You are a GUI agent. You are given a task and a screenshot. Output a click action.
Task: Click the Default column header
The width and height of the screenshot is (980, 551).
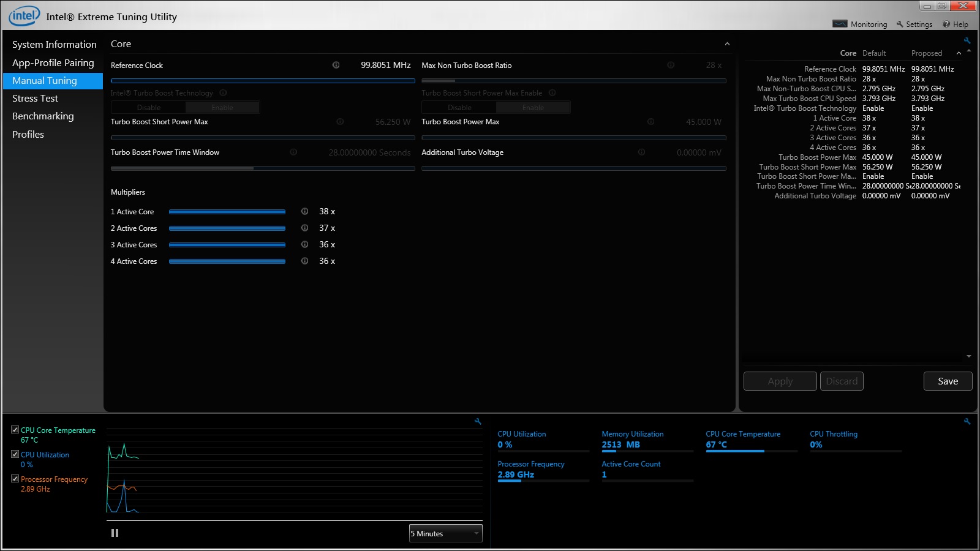874,53
